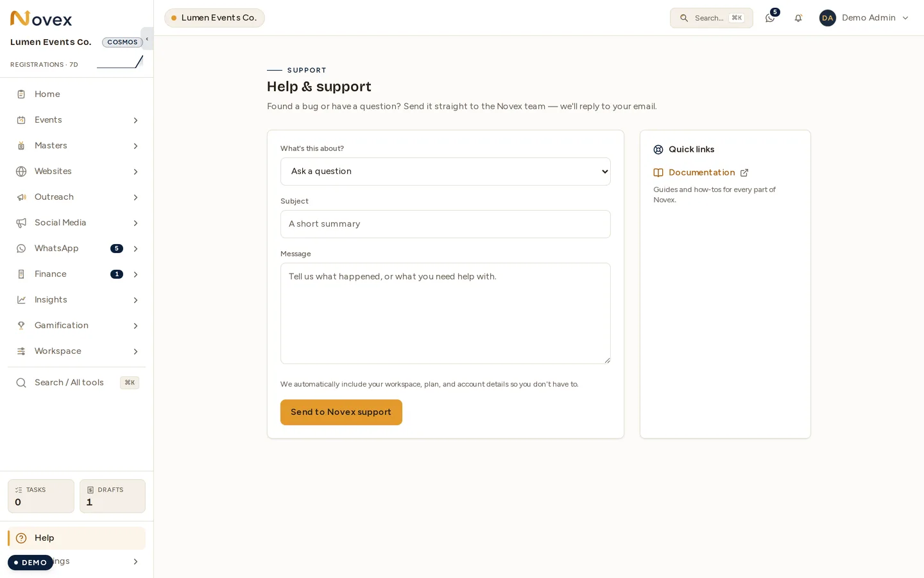Screen dimensions: 924x578
Task: Click the registrations 7D sparkline
Action: (x=120, y=62)
